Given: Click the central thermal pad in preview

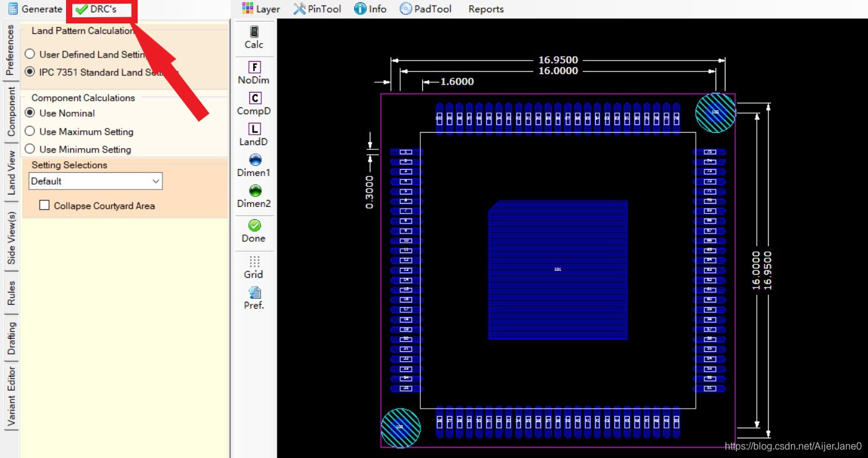Looking at the screenshot, I should (557, 270).
